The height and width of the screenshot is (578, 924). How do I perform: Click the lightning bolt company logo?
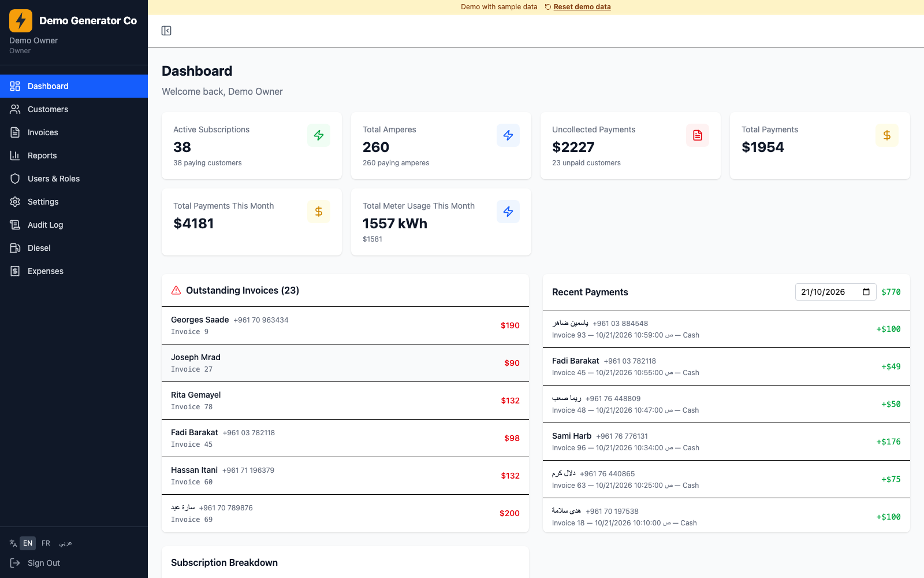pyautogui.click(x=21, y=21)
